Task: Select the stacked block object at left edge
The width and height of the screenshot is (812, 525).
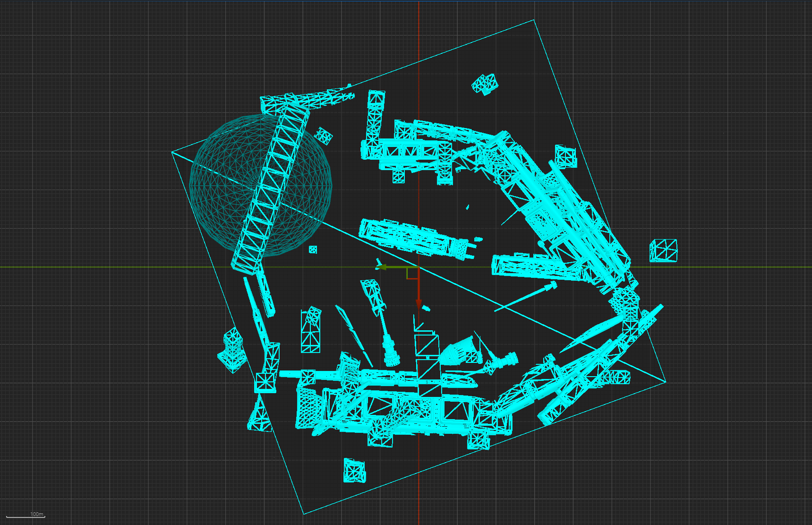Action: click(231, 350)
